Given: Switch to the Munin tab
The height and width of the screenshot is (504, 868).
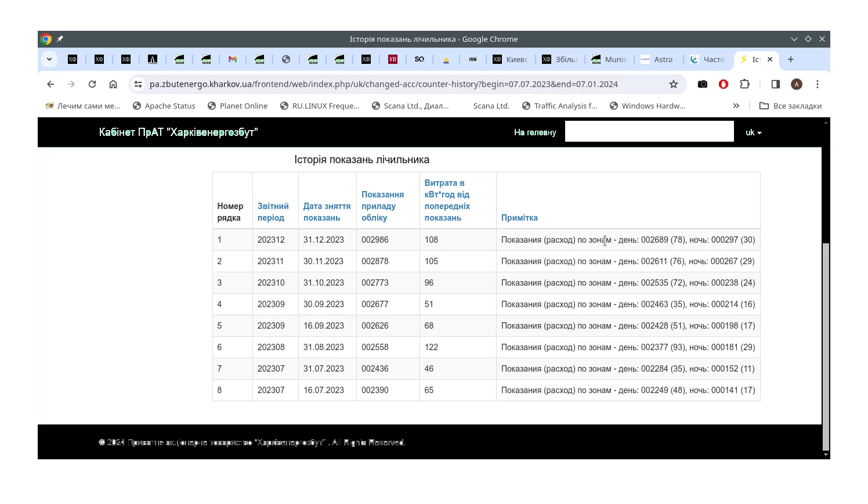Looking at the screenshot, I should 610,59.
